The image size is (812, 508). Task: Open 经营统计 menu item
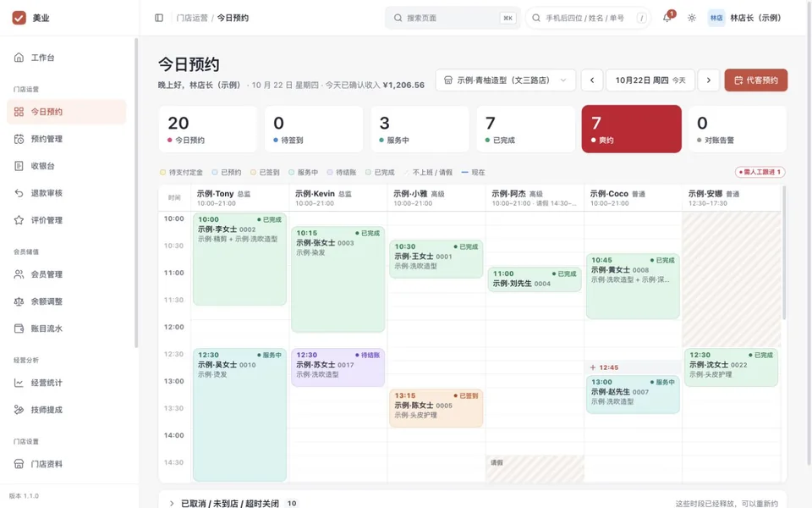66,383
